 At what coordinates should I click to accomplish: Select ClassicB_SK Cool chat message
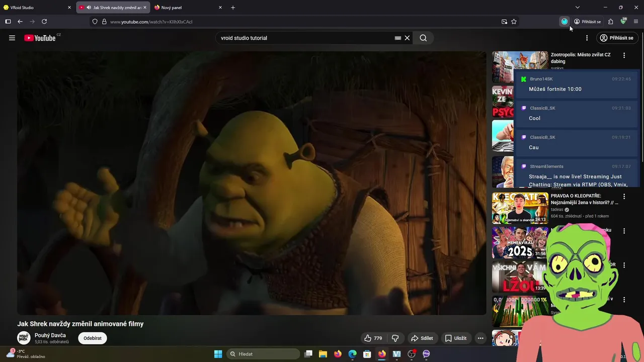(x=577, y=113)
